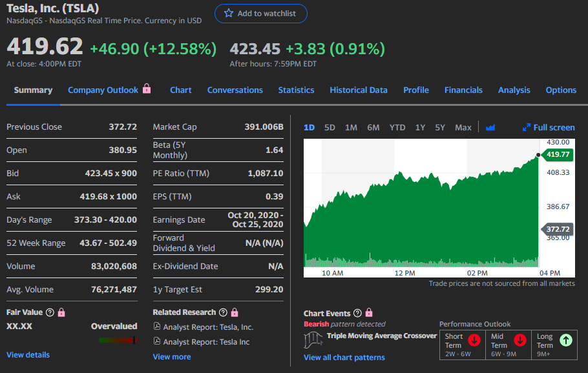Click the lock icon next to Company Outlook
This screenshot has height=373, width=588.
(x=147, y=89)
